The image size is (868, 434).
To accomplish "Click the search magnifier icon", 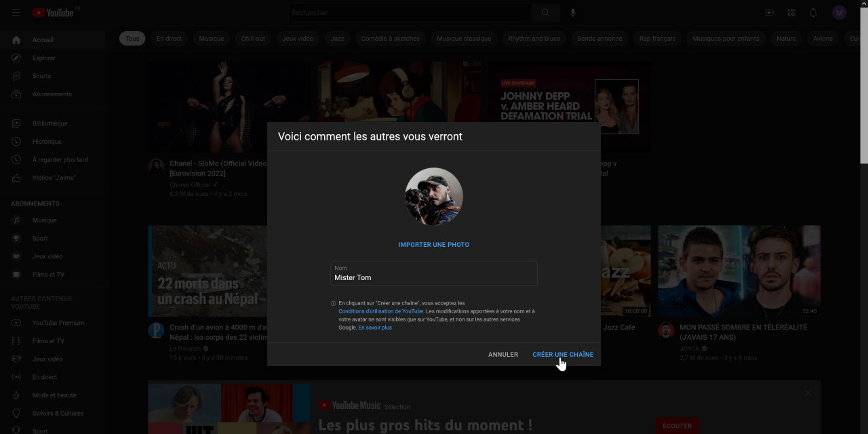I will pyautogui.click(x=545, y=13).
